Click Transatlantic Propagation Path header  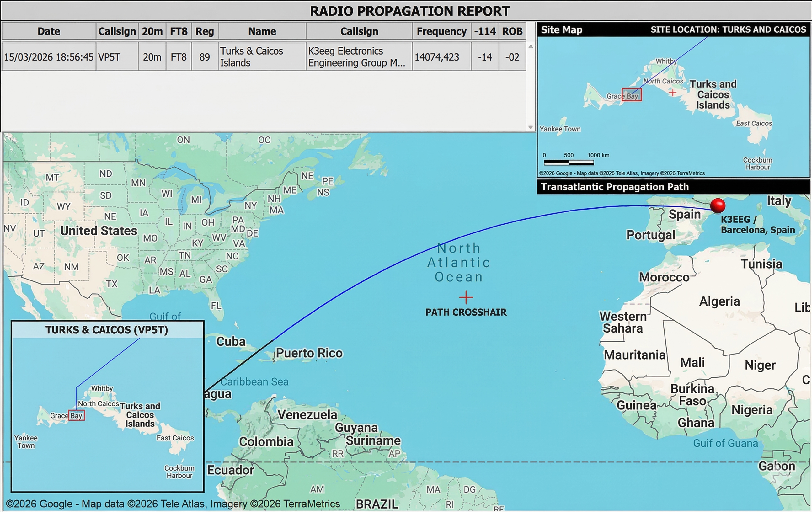click(x=614, y=187)
